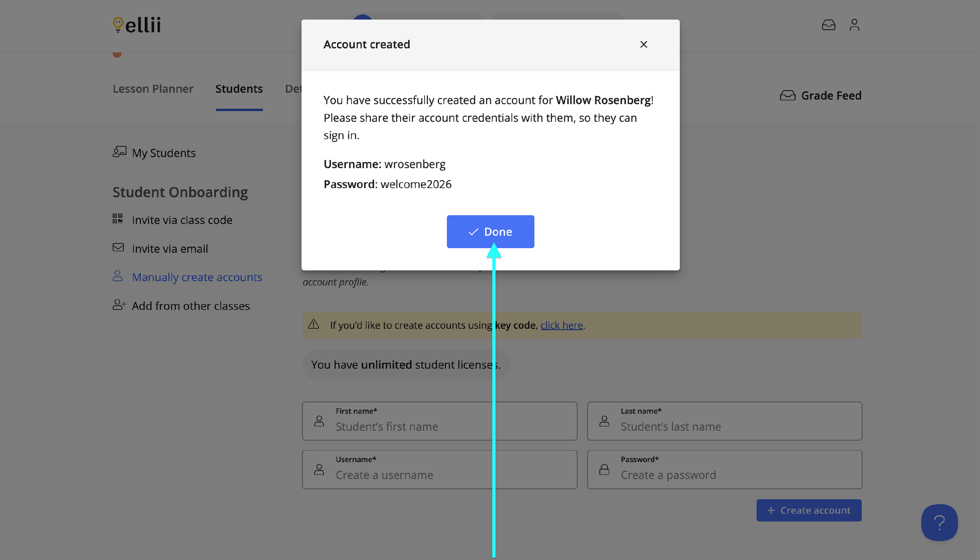The width and height of the screenshot is (980, 560).
Task: Open the user profile icon in header
Action: (x=854, y=25)
